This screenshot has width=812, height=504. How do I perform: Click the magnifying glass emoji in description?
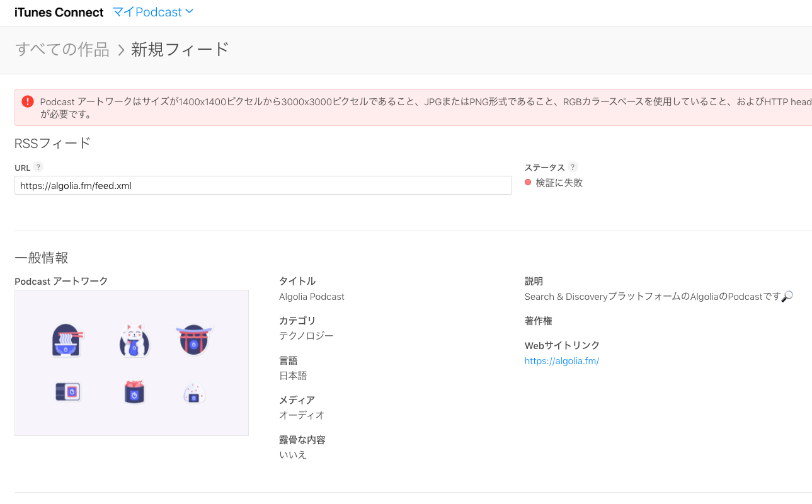point(787,296)
